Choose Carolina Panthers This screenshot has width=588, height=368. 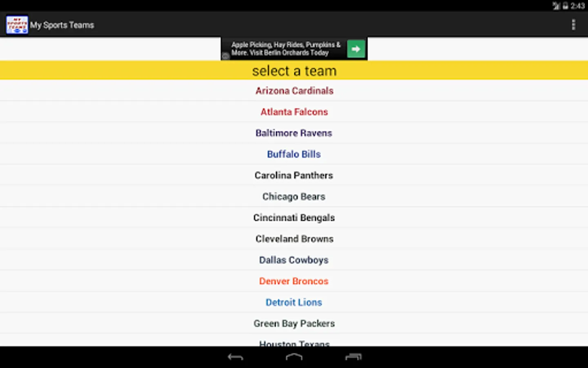[294, 175]
